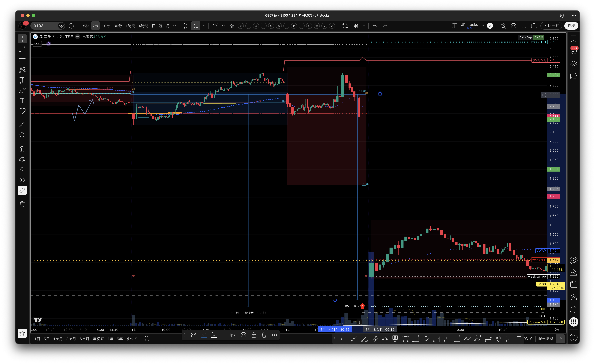Undo last action
The width and height of the screenshot is (595, 364).
click(375, 26)
